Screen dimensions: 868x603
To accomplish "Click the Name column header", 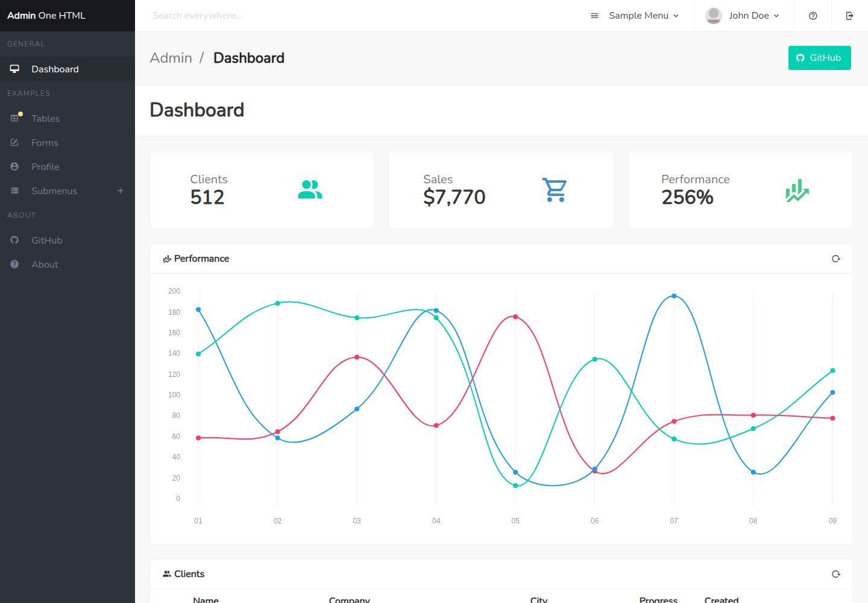I will pos(206,599).
